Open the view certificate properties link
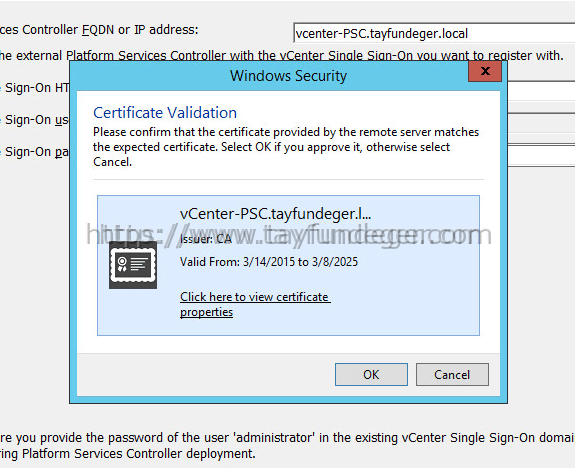 click(255, 304)
